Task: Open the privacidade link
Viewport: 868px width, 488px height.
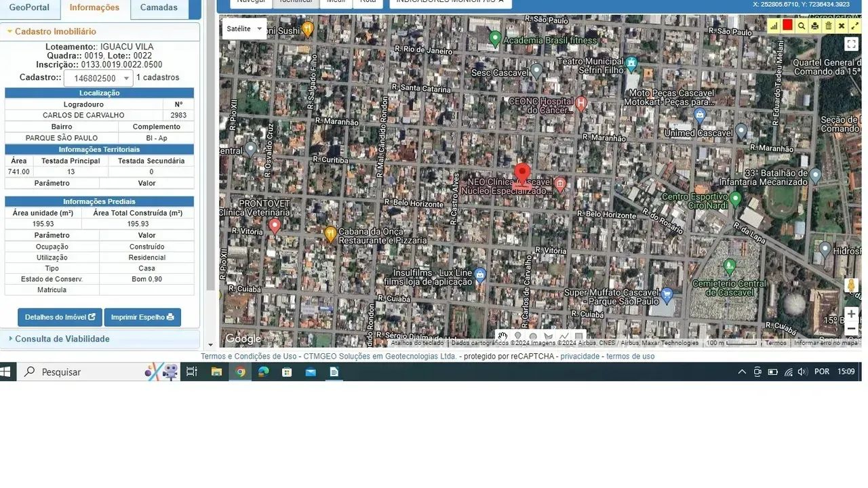Action: tap(580, 357)
